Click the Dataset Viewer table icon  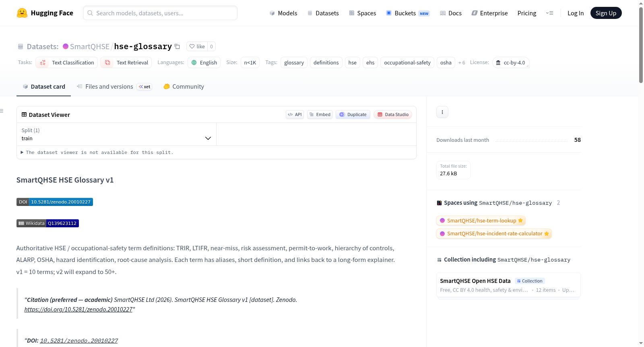point(24,114)
